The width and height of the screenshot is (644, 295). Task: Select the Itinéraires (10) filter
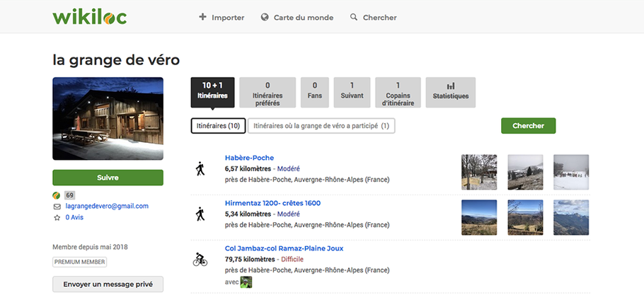(218, 126)
